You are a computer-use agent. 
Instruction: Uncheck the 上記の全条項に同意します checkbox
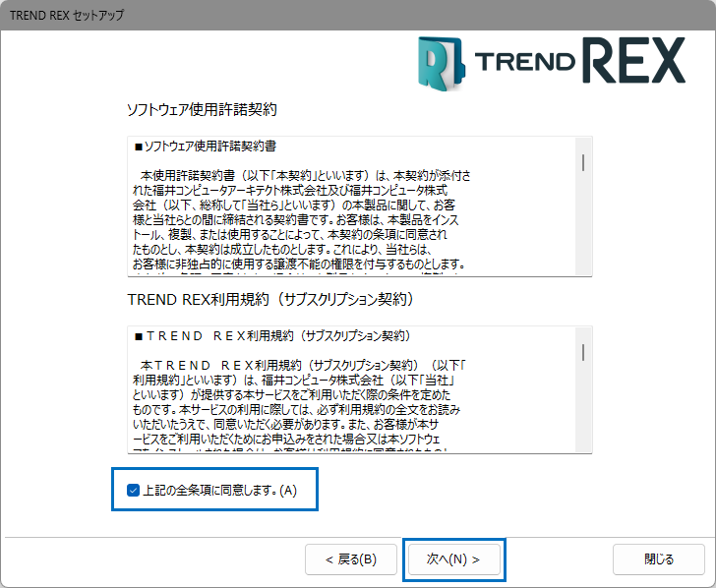pyautogui.click(x=133, y=491)
